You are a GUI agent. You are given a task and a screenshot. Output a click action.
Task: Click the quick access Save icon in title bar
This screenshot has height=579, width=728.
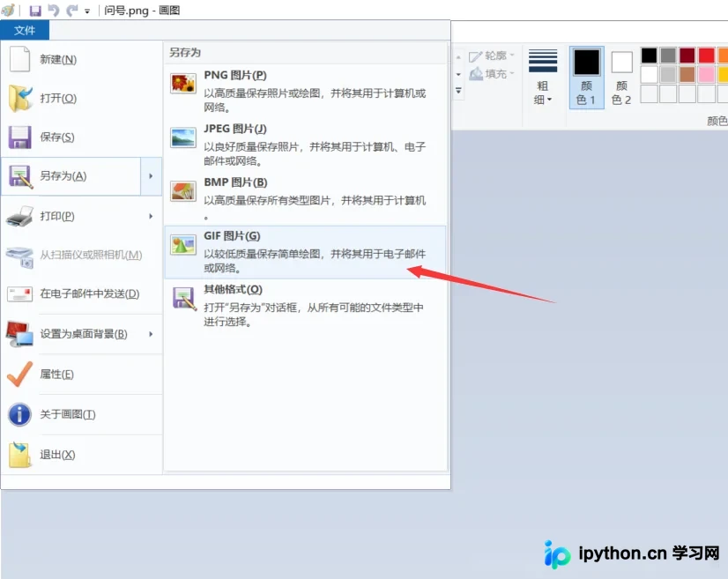[35, 11]
